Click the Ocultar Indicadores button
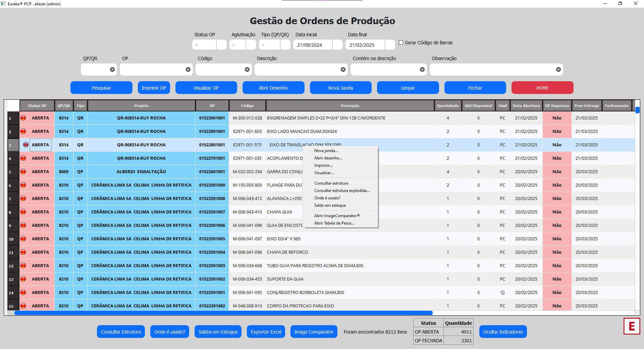Image resolution: width=644 pixels, height=349 pixels. point(503,332)
